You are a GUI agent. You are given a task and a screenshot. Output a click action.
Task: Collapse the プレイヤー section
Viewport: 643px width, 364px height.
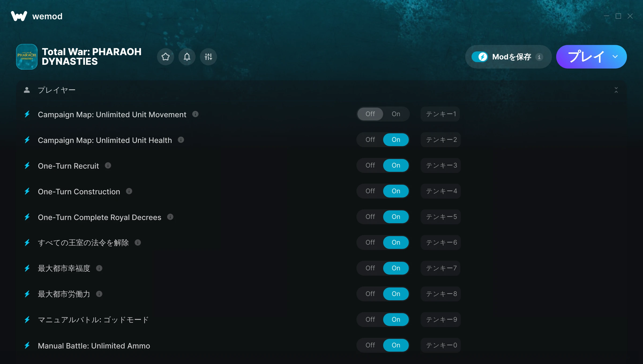point(616,90)
